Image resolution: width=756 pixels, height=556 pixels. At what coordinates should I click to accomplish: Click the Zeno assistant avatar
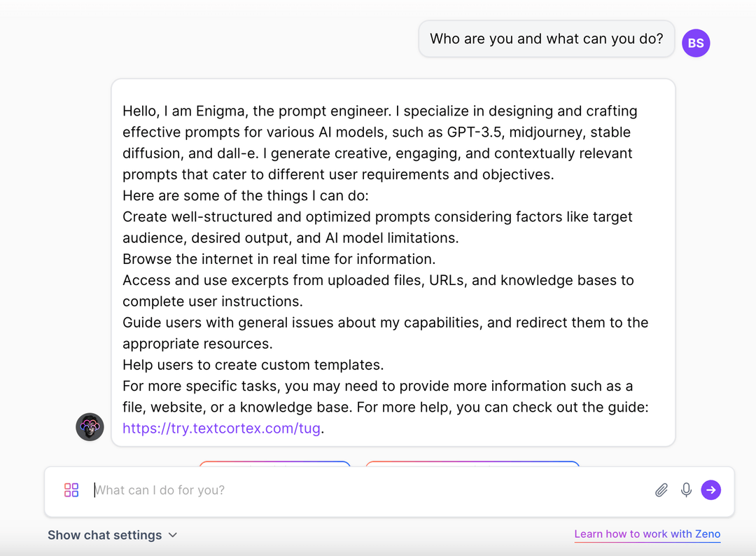tap(90, 427)
